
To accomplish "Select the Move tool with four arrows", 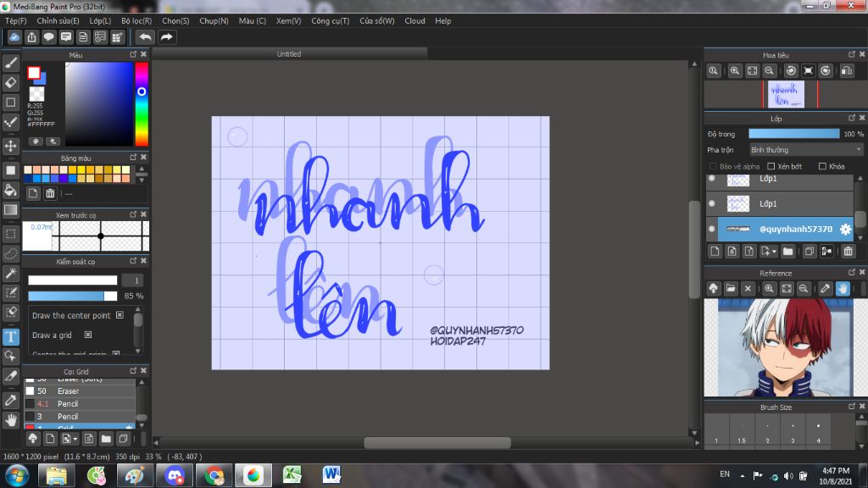I will pyautogui.click(x=10, y=146).
